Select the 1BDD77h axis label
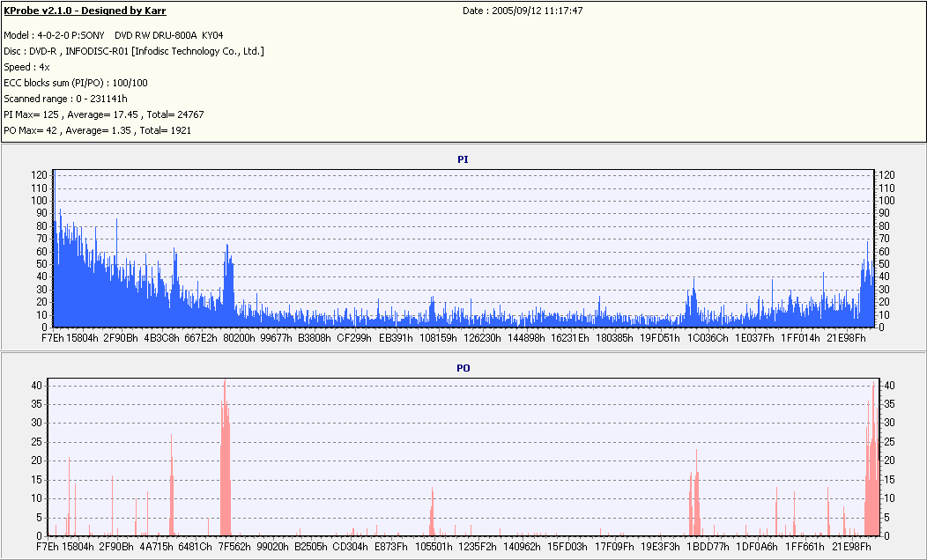Viewport: 927px width, 560px height. tap(708, 547)
